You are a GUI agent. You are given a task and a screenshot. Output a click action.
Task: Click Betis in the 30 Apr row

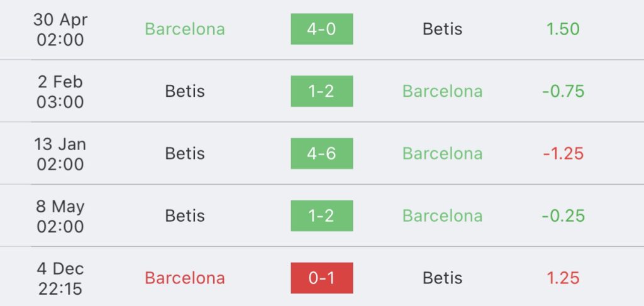[442, 29]
